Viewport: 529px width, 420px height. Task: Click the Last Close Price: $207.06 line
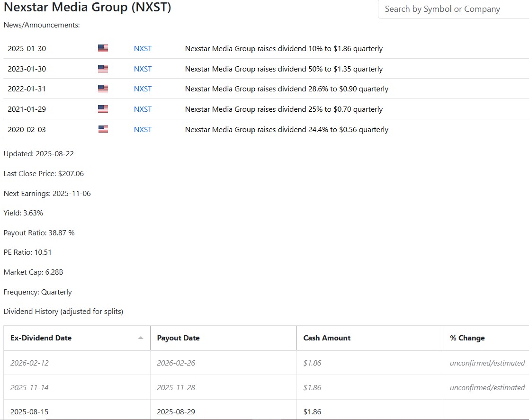tap(44, 173)
